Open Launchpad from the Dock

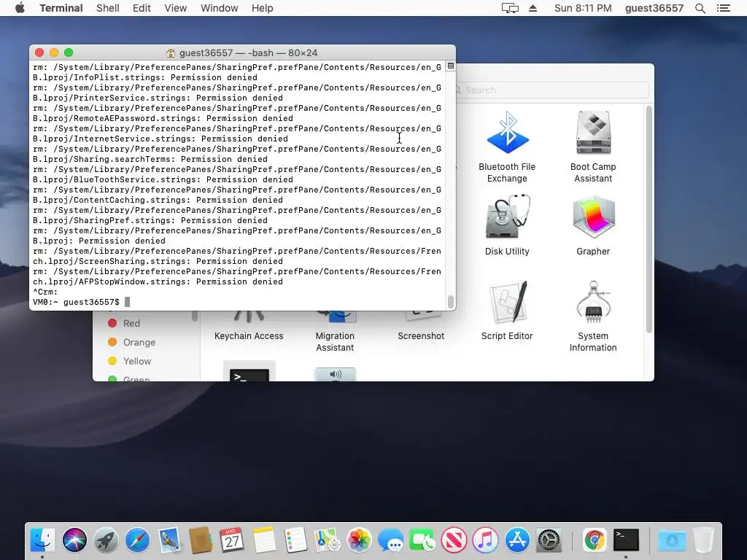pyautogui.click(x=106, y=540)
